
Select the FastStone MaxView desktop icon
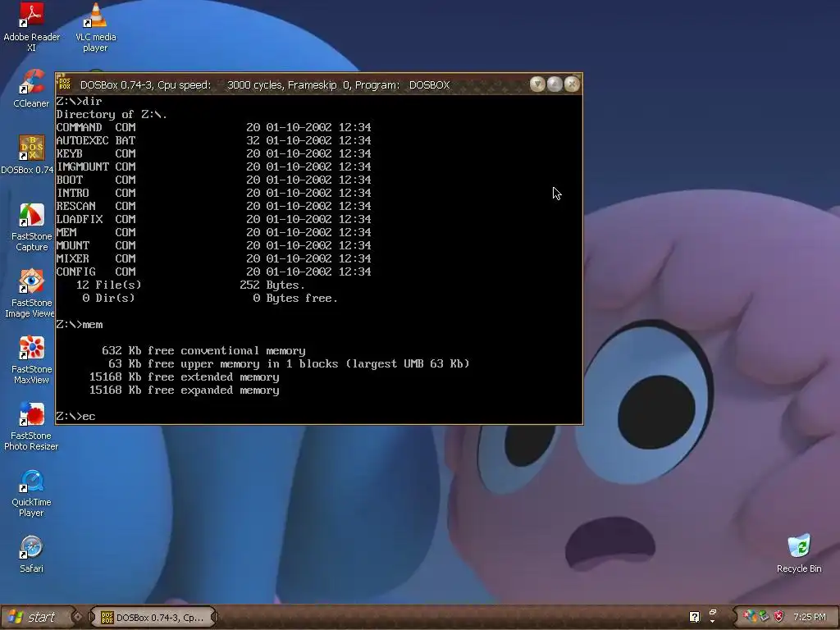[x=32, y=360]
